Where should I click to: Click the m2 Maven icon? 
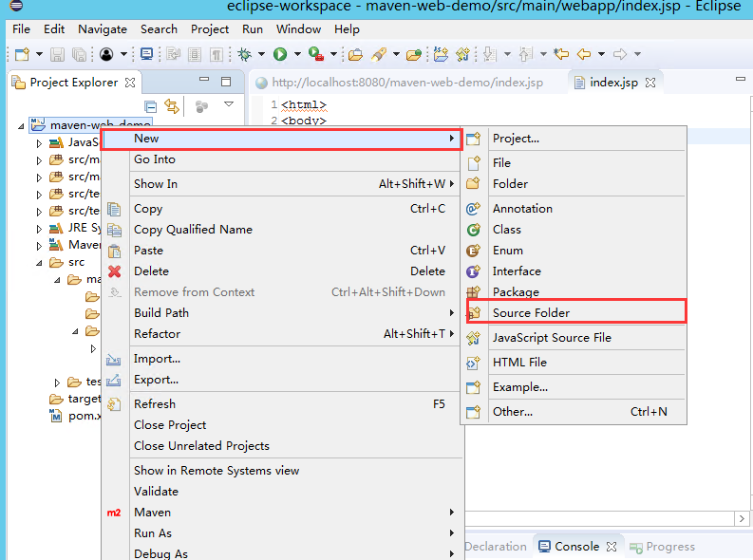114,513
